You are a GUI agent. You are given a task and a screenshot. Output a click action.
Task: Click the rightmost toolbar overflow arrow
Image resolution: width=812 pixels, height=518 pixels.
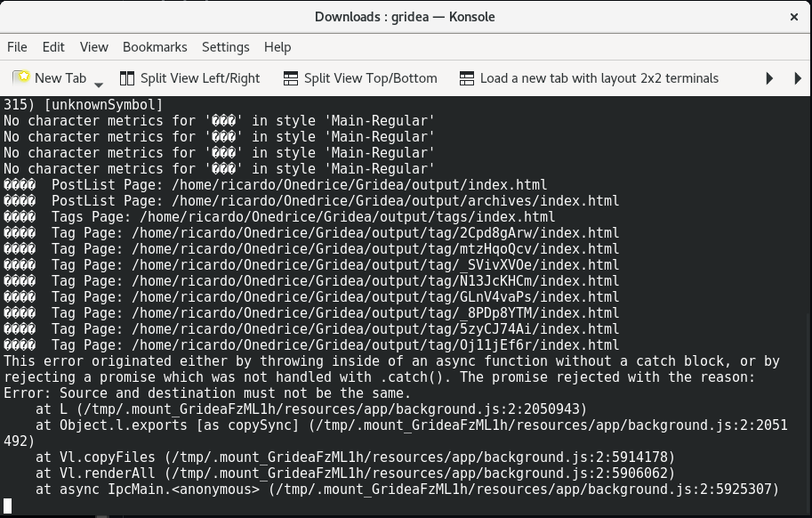[x=798, y=77]
